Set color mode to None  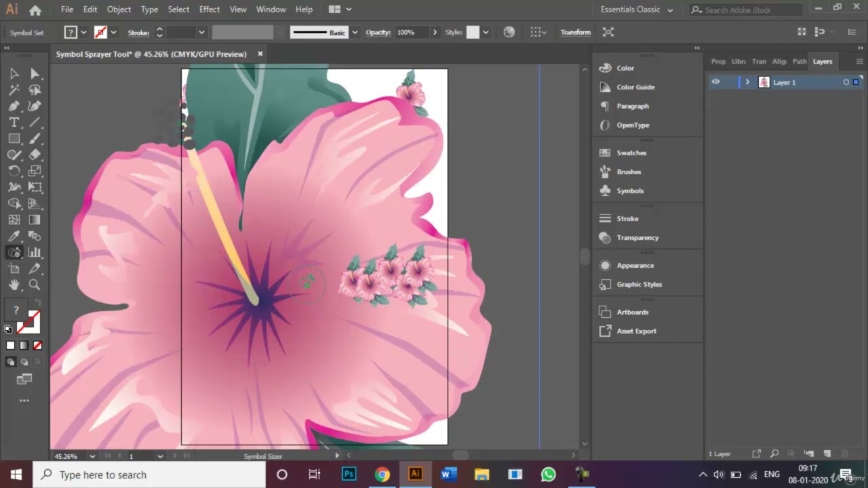tap(37, 346)
